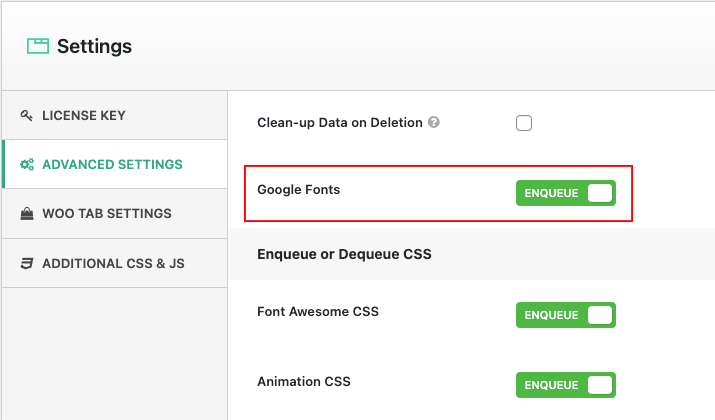Click the CSS3 shield icon in sidebar

26,264
